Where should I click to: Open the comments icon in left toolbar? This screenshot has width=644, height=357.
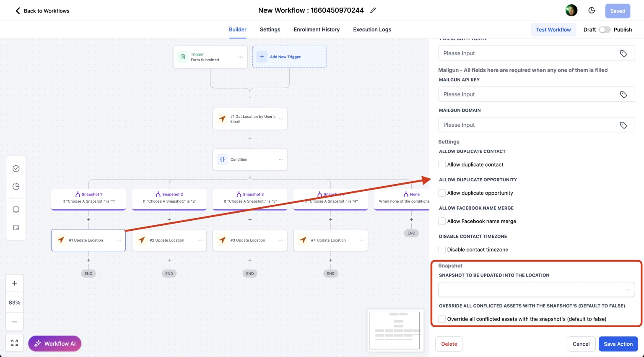16,210
